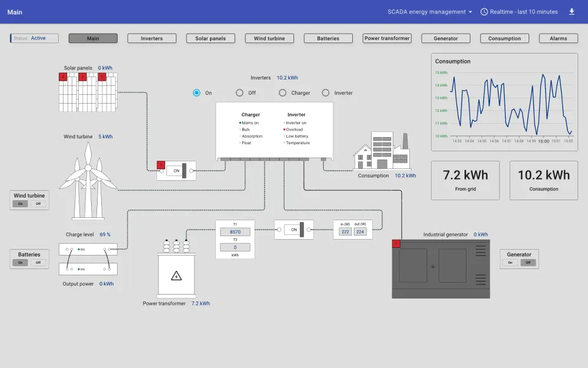Click the Inverters 10.2 kWh value
This screenshot has height=368, width=588.
pyautogui.click(x=288, y=78)
